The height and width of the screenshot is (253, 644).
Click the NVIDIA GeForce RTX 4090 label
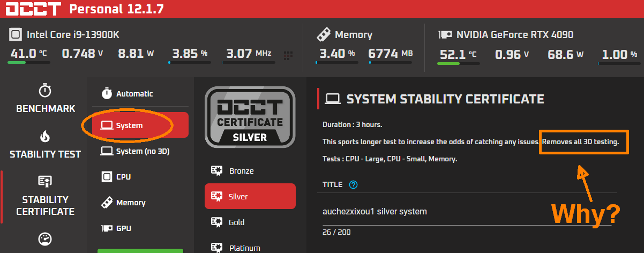tap(515, 35)
